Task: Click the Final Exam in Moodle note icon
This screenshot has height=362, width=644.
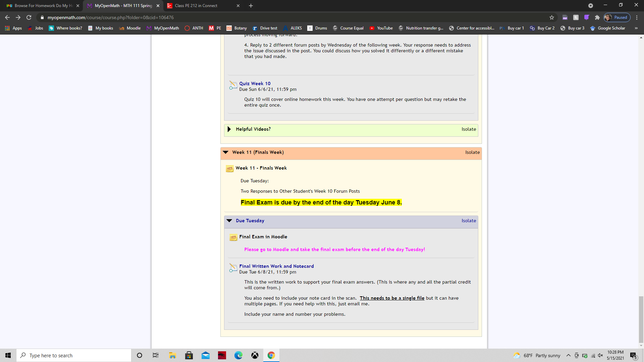Action: pyautogui.click(x=233, y=237)
